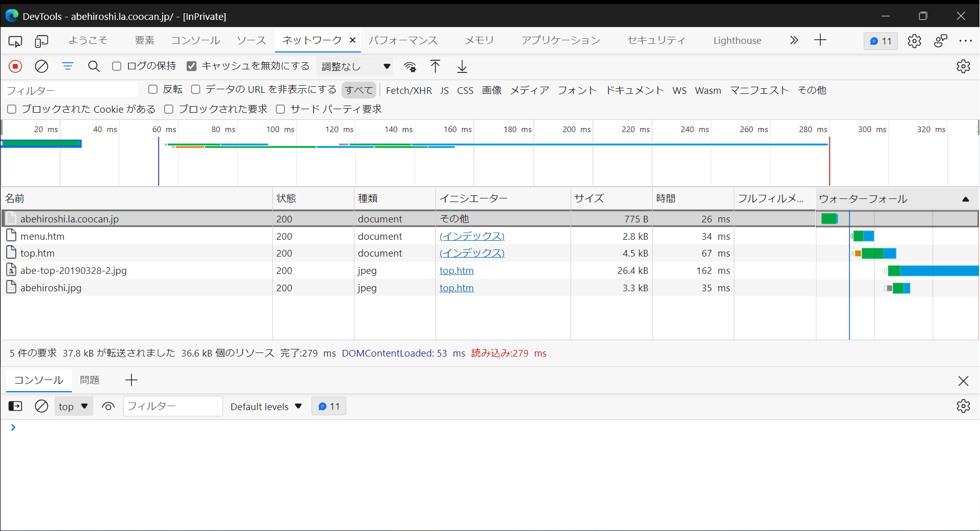The image size is (980, 531).
Task: Click the blue waterfall bar for abe-top-20190328-2.jpg
Action: (939, 271)
